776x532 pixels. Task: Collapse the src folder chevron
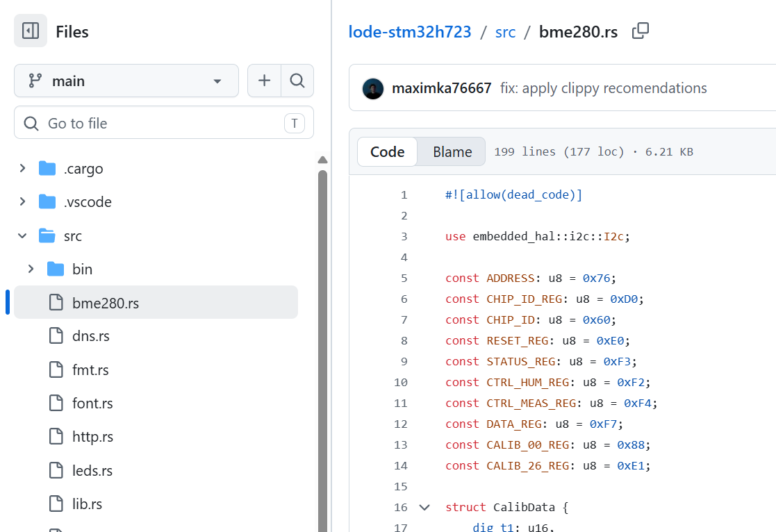point(22,235)
